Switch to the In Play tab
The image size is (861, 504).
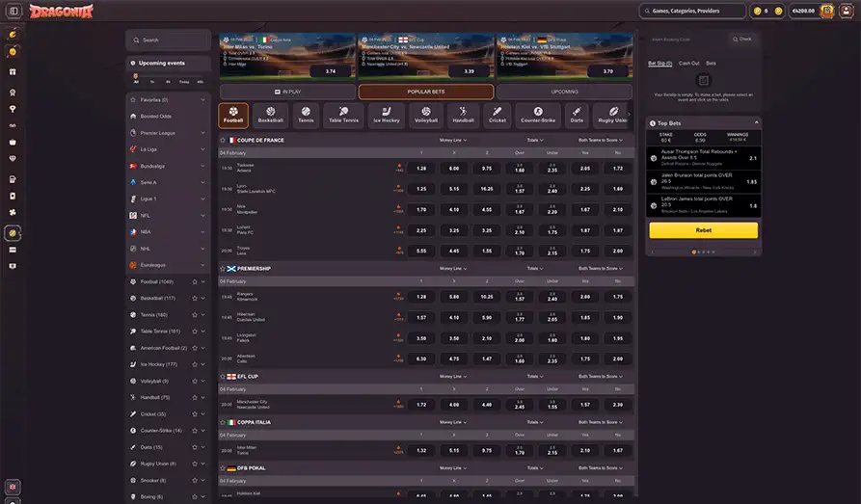coord(287,92)
